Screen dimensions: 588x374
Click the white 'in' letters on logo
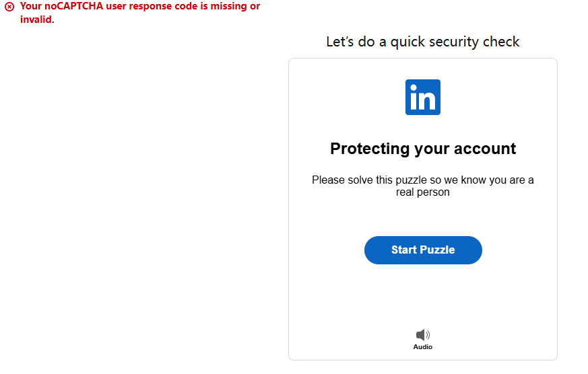(x=422, y=98)
